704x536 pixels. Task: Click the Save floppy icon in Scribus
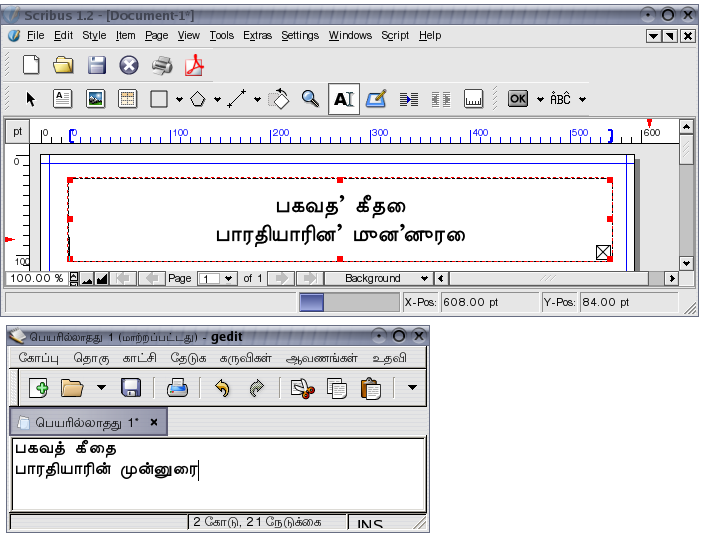pyautogui.click(x=96, y=65)
